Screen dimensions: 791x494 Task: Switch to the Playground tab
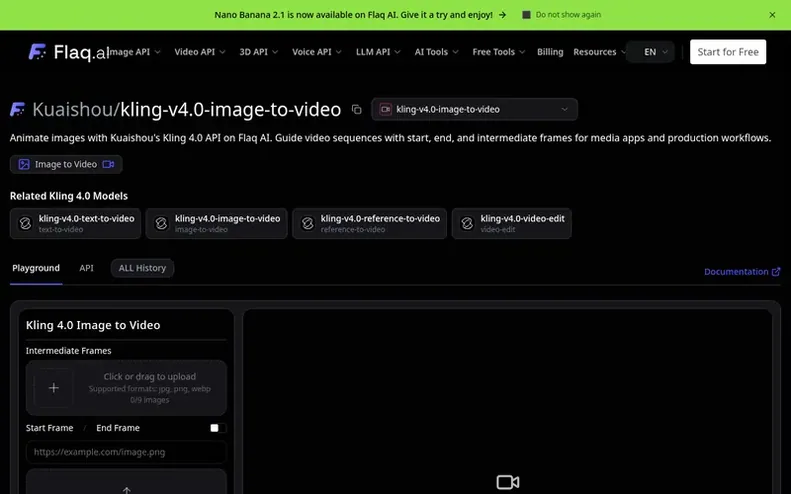coord(36,268)
